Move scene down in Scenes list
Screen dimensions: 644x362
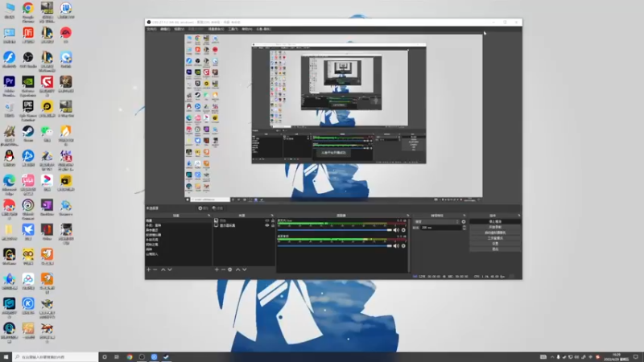[170, 269]
